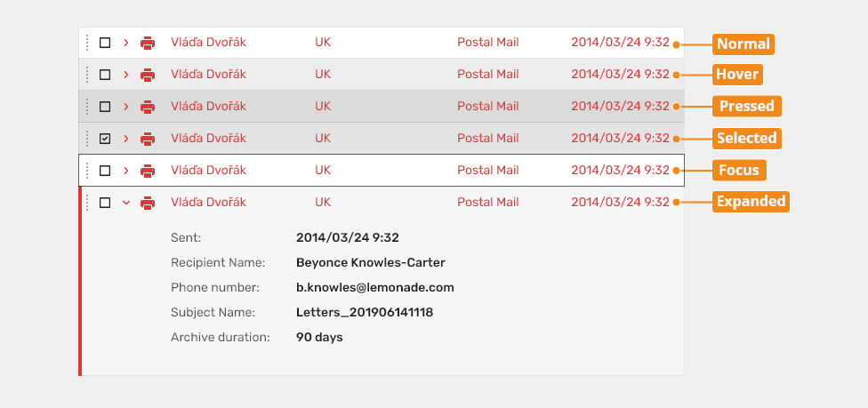Grab the dotted drag handle of the Normal row
868x408 pixels.
coord(87,43)
